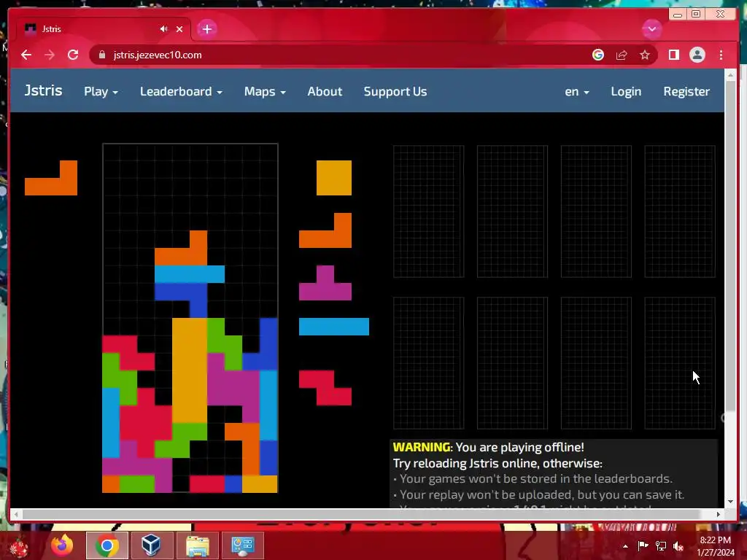The width and height of the screenshot is (747, 560).
Task: Go back using the browser back arrow
Action: click(26, 55)
